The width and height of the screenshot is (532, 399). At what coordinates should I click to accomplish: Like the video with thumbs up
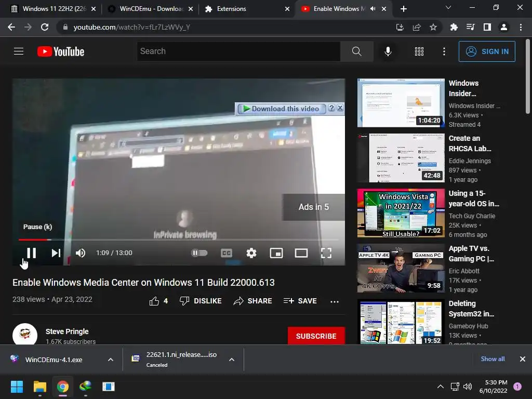[x=158, y=301]
